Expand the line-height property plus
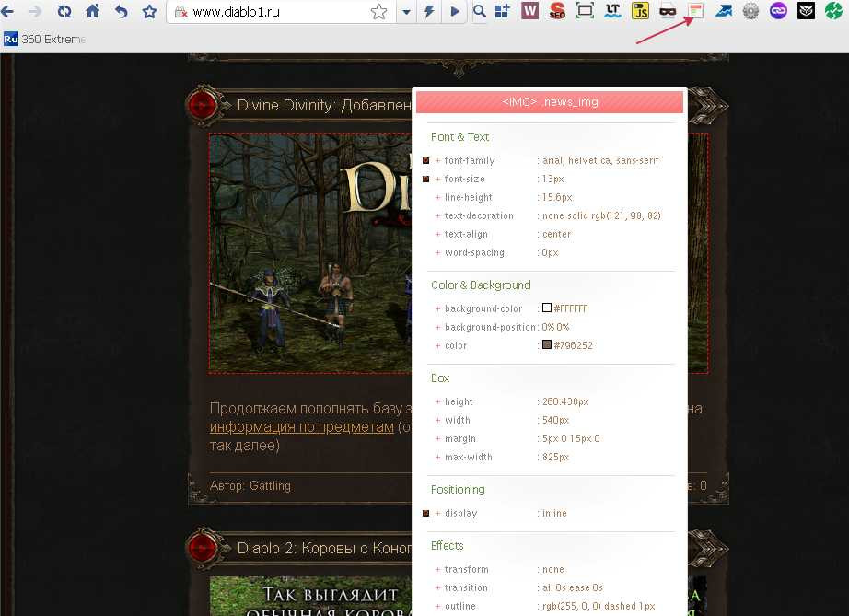 437,198
